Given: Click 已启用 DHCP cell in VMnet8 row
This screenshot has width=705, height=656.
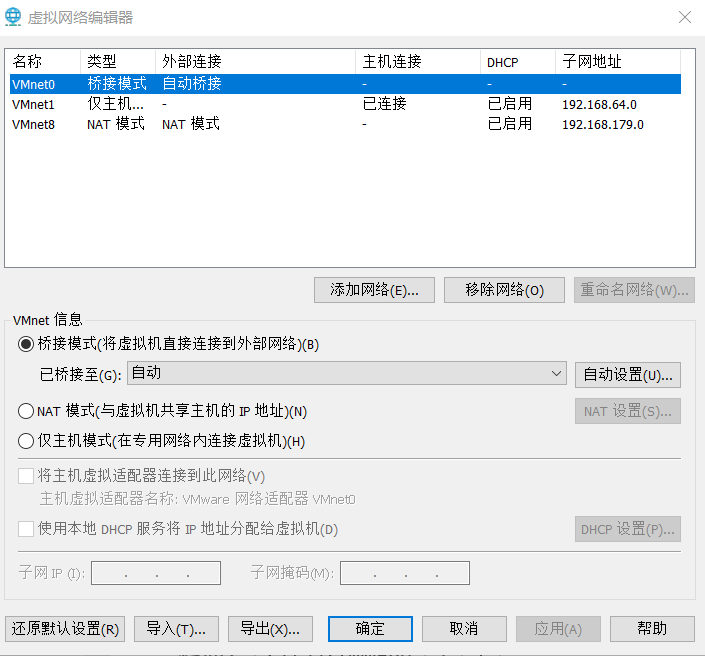Looking at the screenshot, I should click(510, 124).
